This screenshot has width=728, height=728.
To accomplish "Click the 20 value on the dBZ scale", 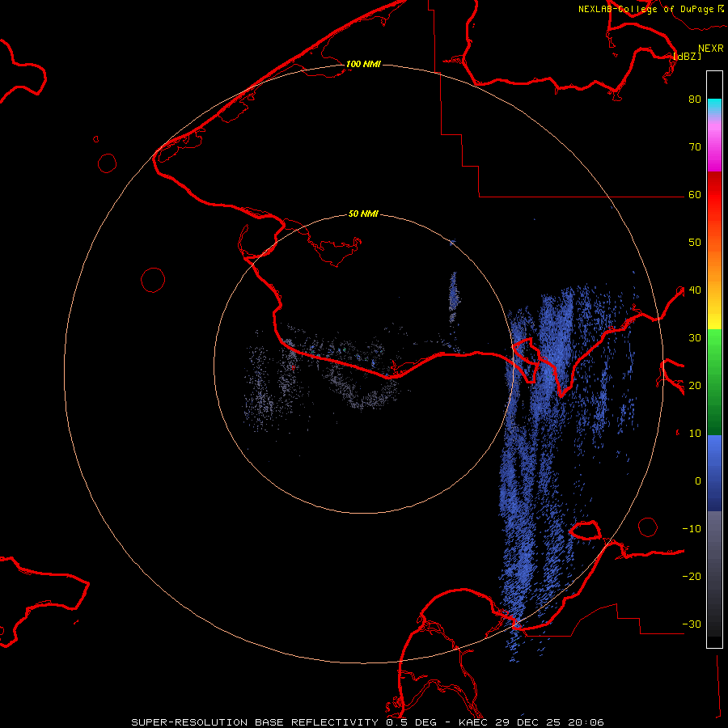I will coord(695,386).
